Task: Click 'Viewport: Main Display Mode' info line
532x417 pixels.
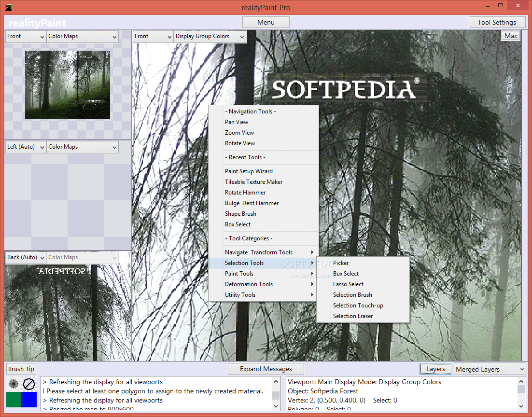Action: pyautogui.click(x=364, y=382)
